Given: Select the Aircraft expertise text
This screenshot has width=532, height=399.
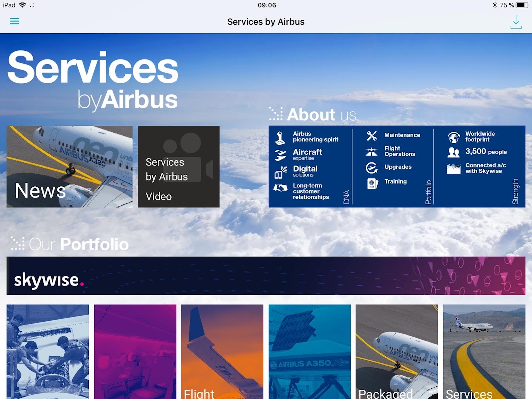Looking at the screenshot, I should (x=307, y=154).
